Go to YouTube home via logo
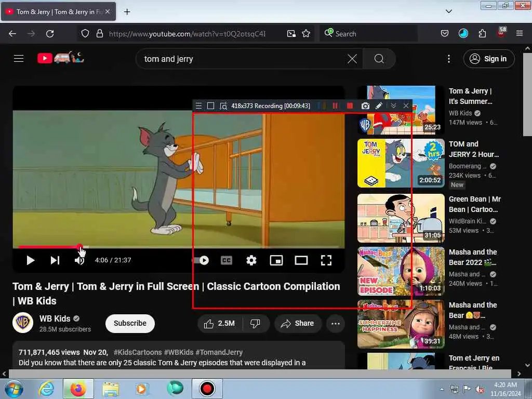532x399 pixels. (x=61, y=58)
